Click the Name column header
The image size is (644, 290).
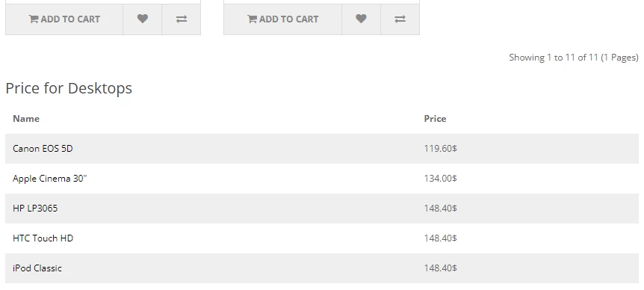tap(26, 118)
